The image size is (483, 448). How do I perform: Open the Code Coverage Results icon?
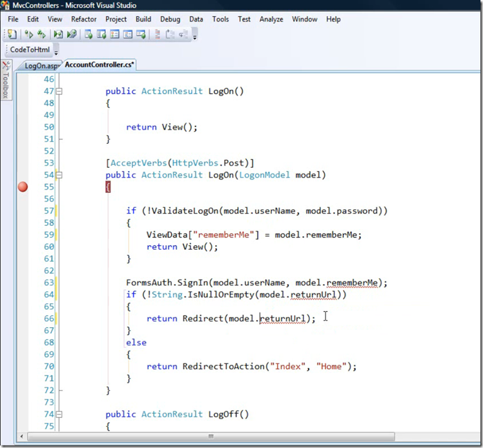128,34
